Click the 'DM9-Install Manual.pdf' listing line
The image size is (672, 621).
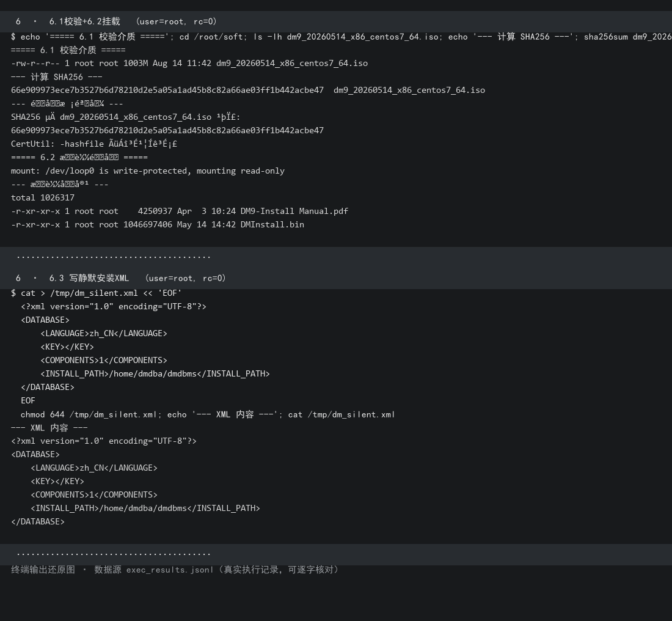(179, 211)
